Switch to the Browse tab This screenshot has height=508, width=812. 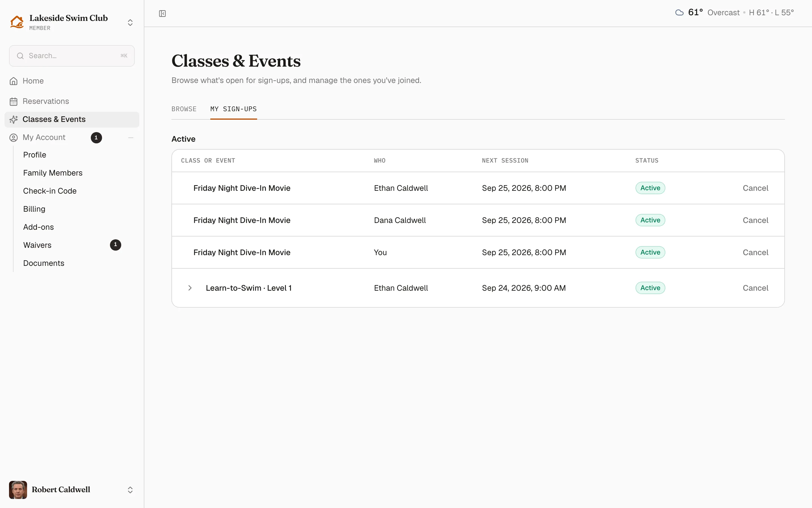tap(184, 109)
